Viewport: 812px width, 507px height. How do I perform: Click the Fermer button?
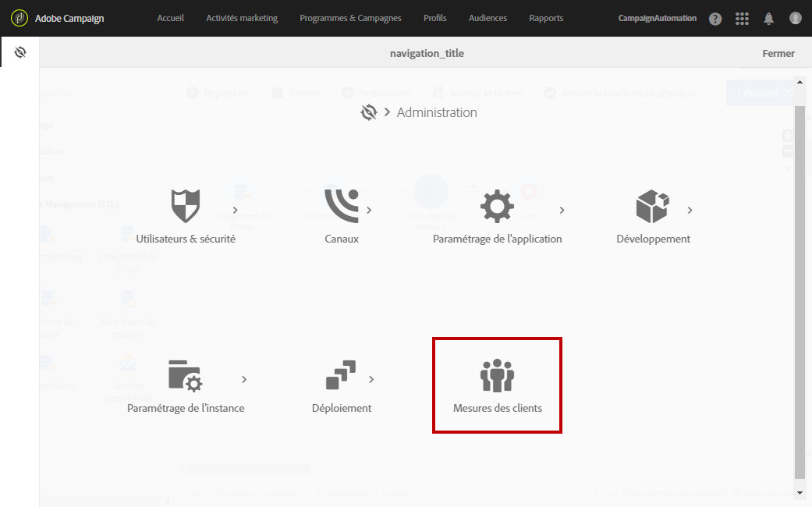(778, 53)
